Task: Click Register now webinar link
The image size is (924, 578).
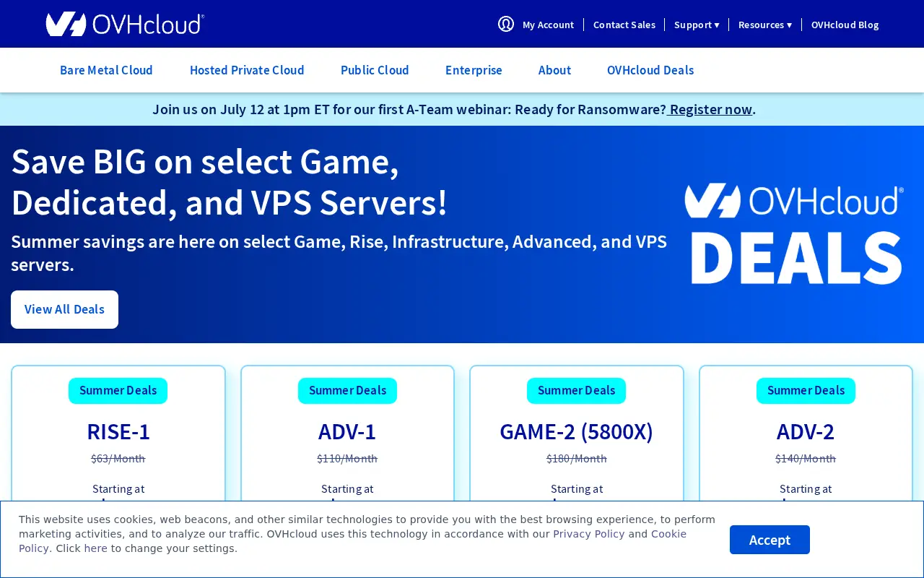Action: tap(710, 109)
